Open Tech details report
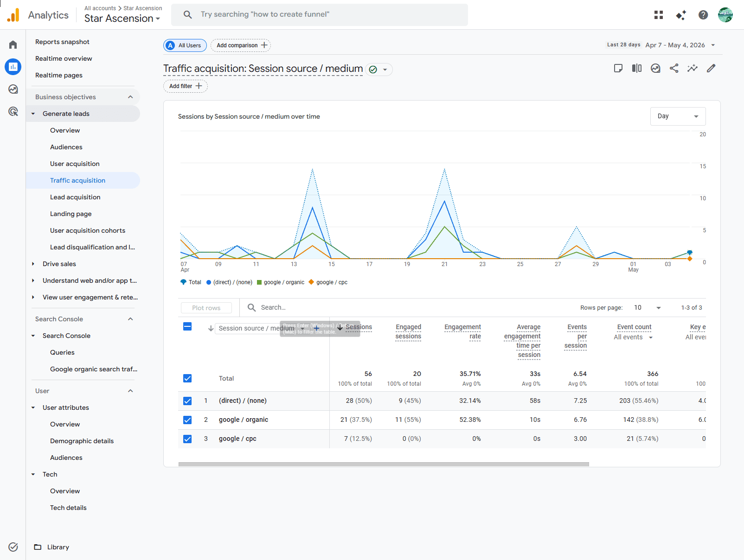This screenshot has height=560, width=744. click(68, 508)
